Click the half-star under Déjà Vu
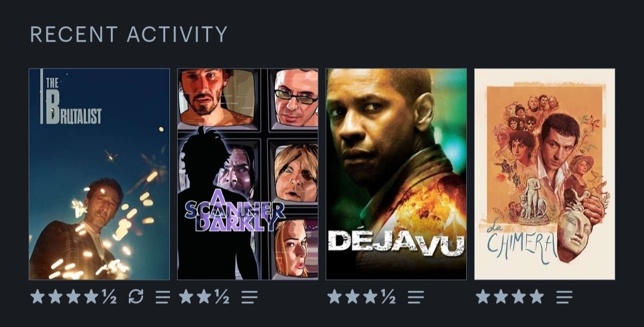This screenshot has height=327, width=644. pos(388,297)
